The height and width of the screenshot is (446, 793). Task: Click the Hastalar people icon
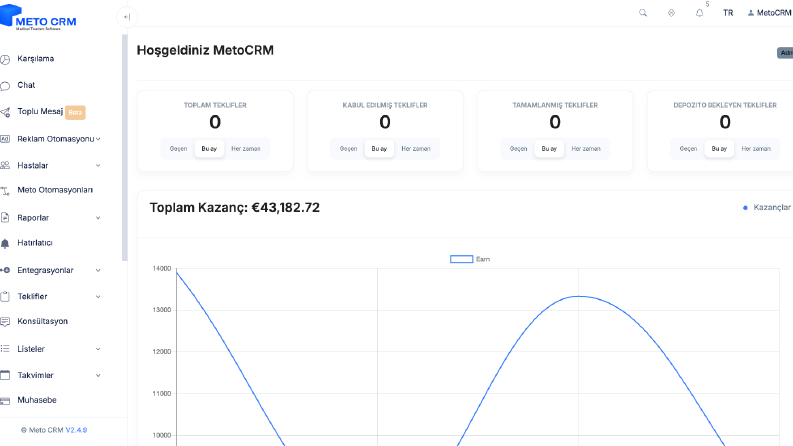tap(5, 165)
